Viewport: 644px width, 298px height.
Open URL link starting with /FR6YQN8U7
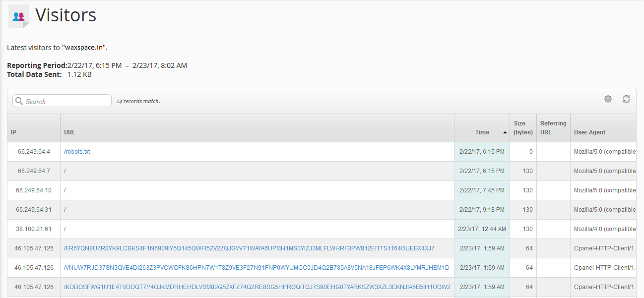(x=249, y=248)
